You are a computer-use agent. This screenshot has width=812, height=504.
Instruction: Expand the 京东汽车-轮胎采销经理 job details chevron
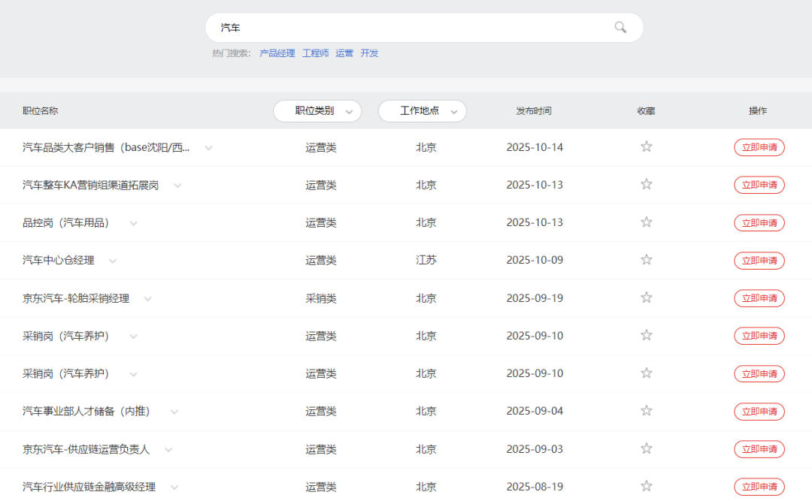coord(148,299)
